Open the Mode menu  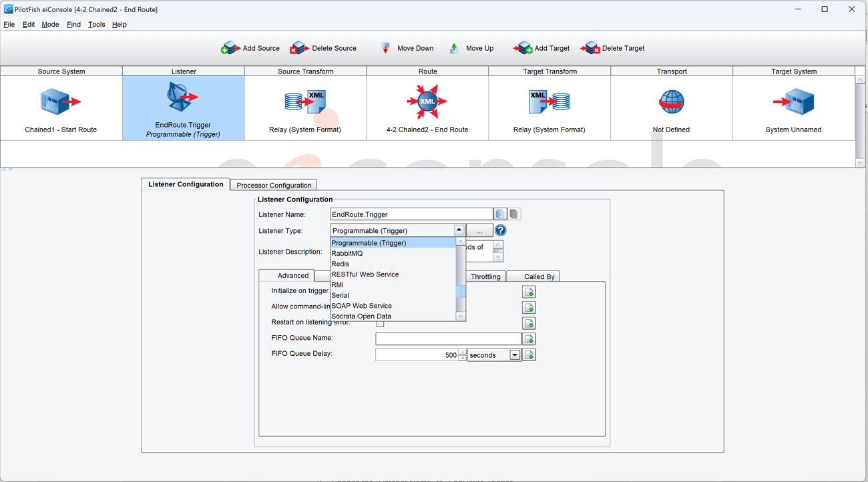pos(50,25)
